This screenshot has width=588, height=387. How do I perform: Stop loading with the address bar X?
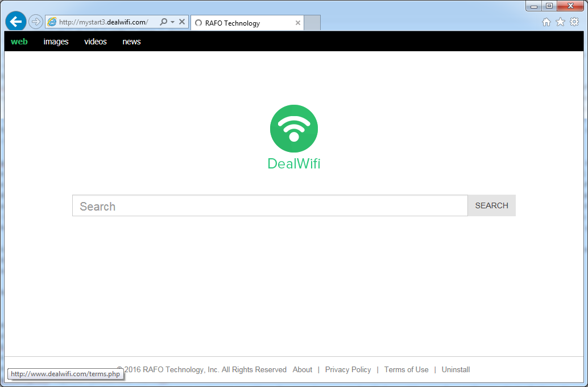tap(182, 22)
